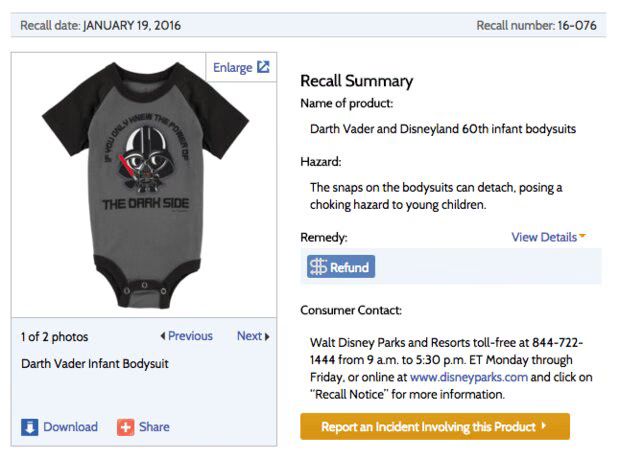
Task: Expand View Details dropdown arrow
Action: point(582,236)
